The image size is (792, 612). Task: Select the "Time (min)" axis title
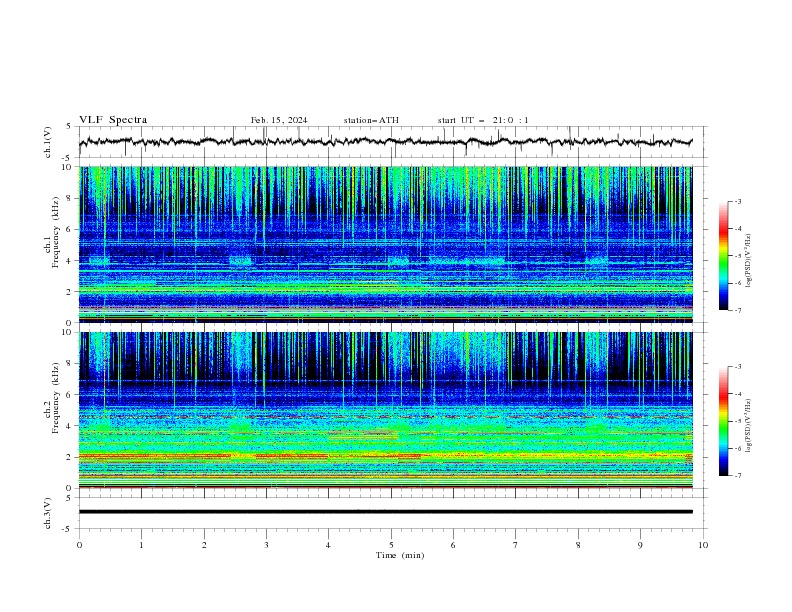coord(400,555)
